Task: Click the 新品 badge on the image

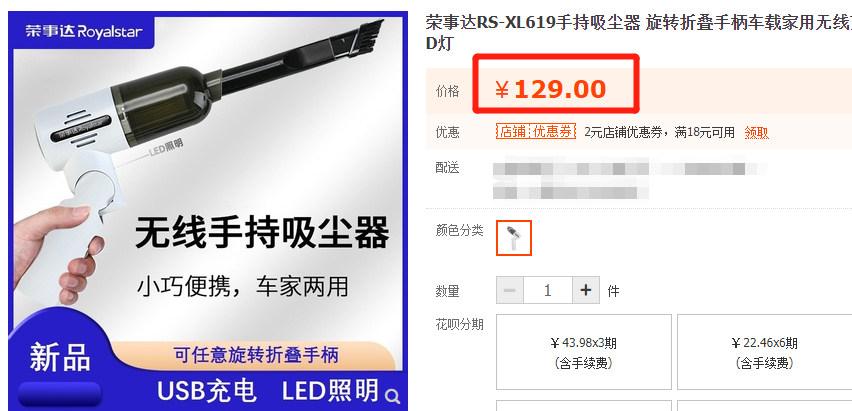Action: tap(60, 357)
